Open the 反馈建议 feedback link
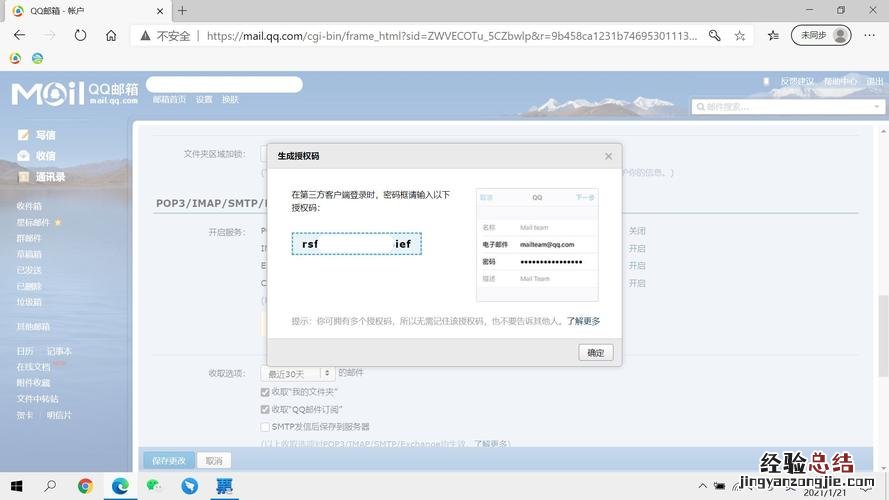This screenshot has height=500, width=889. click(x=797, y=82)
